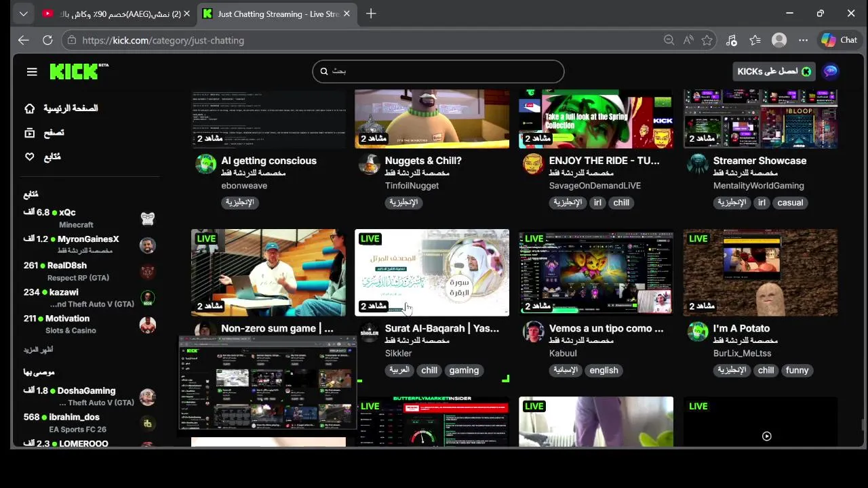The image size is (868, 488).
Task: Click BurLix_MeLtss streamer avatar
Action: point(698,331)
